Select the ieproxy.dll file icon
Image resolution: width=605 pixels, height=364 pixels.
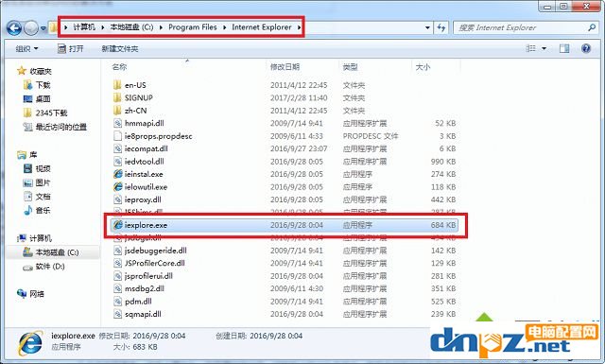pos(117,199)
